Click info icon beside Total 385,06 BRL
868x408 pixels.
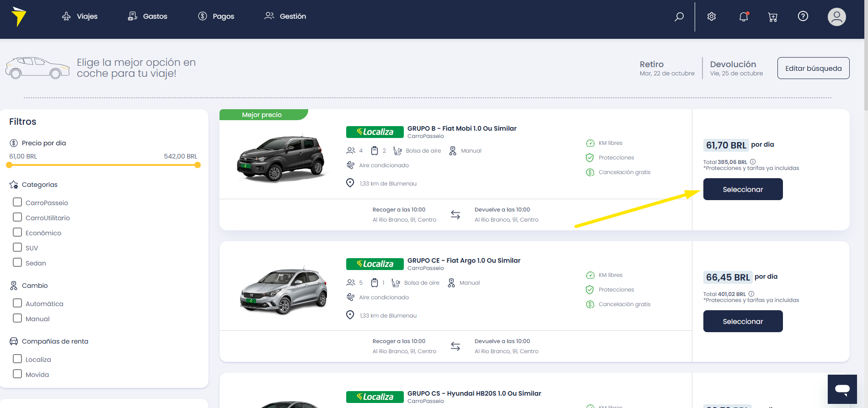pyautogui.click(x=753, y=162)
